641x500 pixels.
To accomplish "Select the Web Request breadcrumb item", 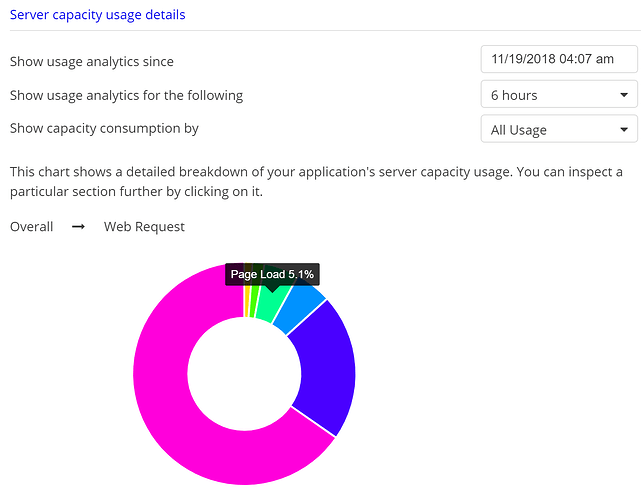I will click(144, 226).
